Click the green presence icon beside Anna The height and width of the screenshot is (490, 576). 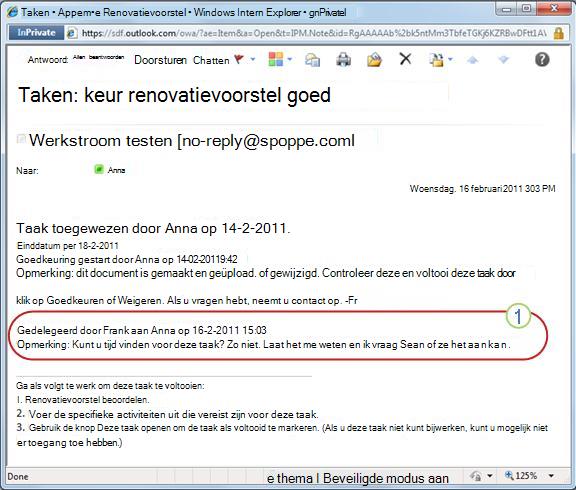(x=99, y=169)
